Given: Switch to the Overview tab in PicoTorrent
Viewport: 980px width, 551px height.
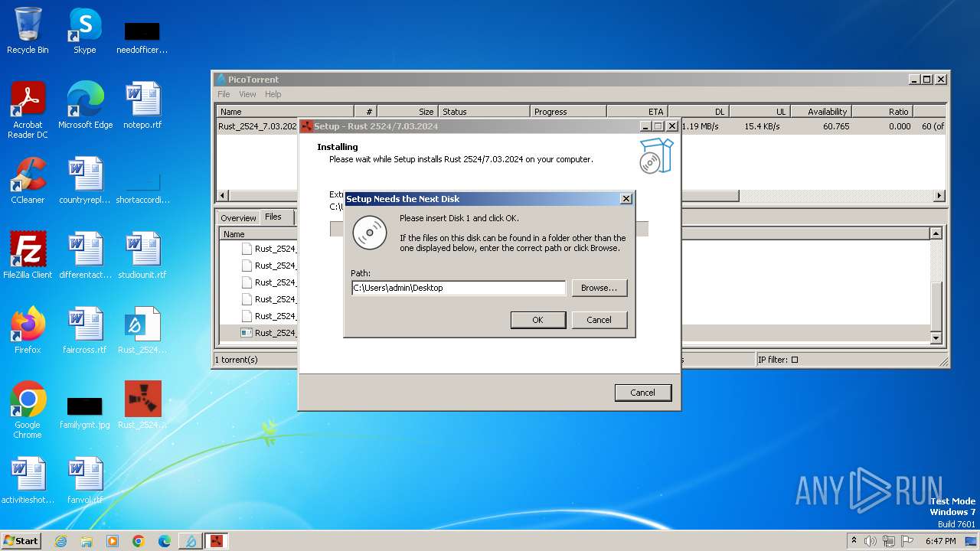Looking at the screenshot, I should (239, 218).
